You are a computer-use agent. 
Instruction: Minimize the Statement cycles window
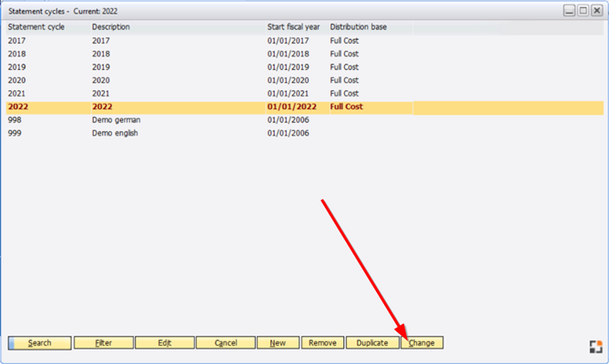tap(569, 10)
